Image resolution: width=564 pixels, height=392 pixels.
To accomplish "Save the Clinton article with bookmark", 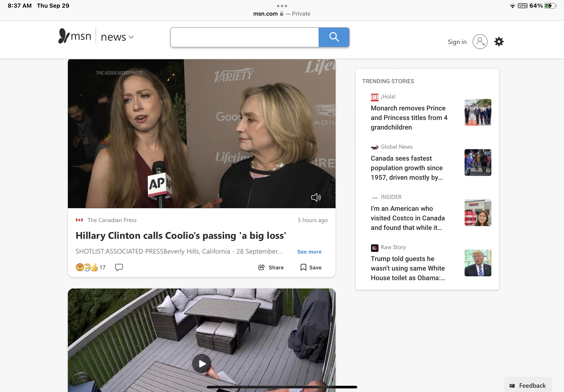I will pyautogui.click(x=311, y=267).
